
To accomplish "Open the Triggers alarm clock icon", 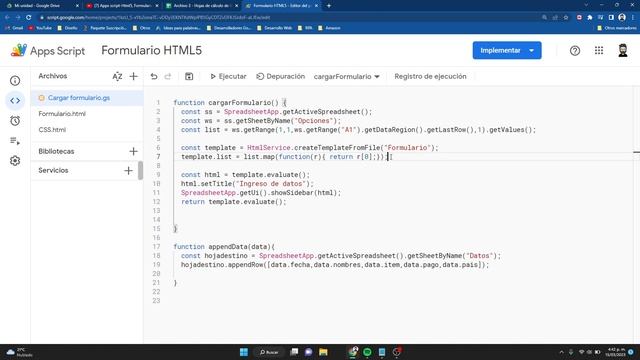I will click(x=15, y=121).
